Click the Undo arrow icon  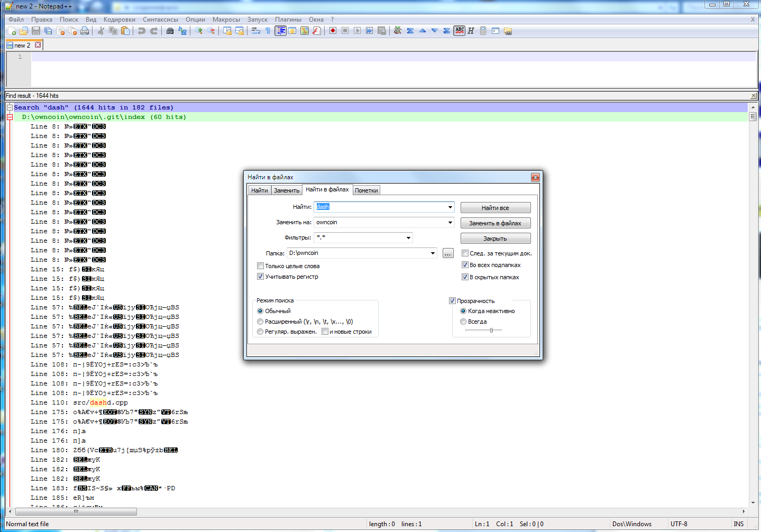tap(142, 31)
